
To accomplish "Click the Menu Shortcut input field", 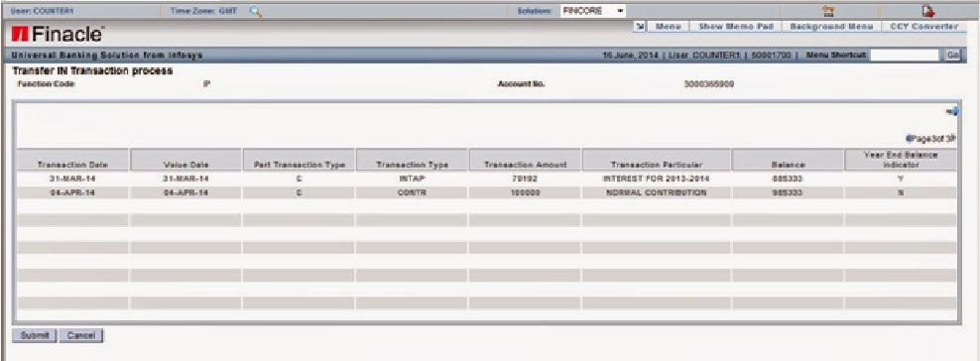I will coord(905,55).
